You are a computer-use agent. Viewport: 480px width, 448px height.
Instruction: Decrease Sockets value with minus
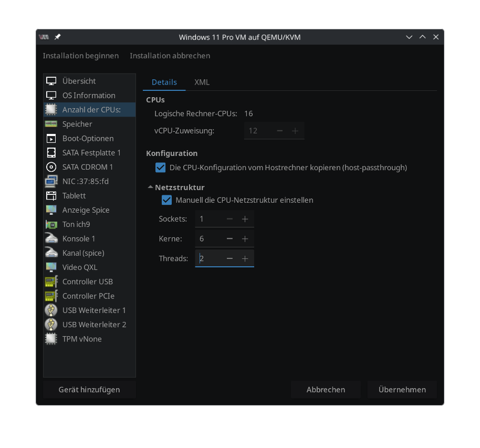229,219
